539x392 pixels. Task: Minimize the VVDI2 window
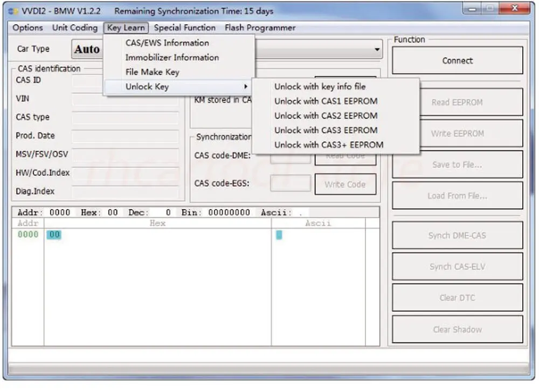point(472,9)
